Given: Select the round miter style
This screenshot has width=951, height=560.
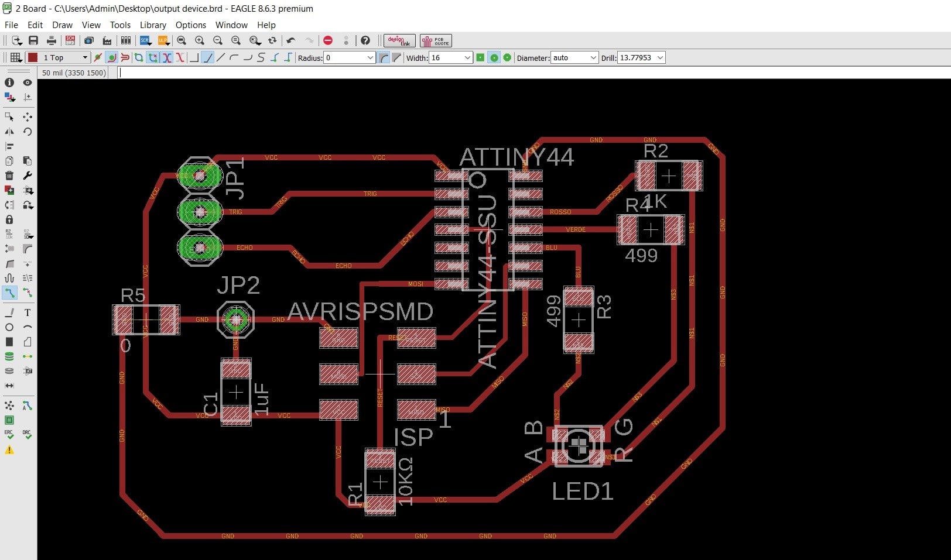Looking at the screenshot, I should pyautogui.click(x=384, y=57).
